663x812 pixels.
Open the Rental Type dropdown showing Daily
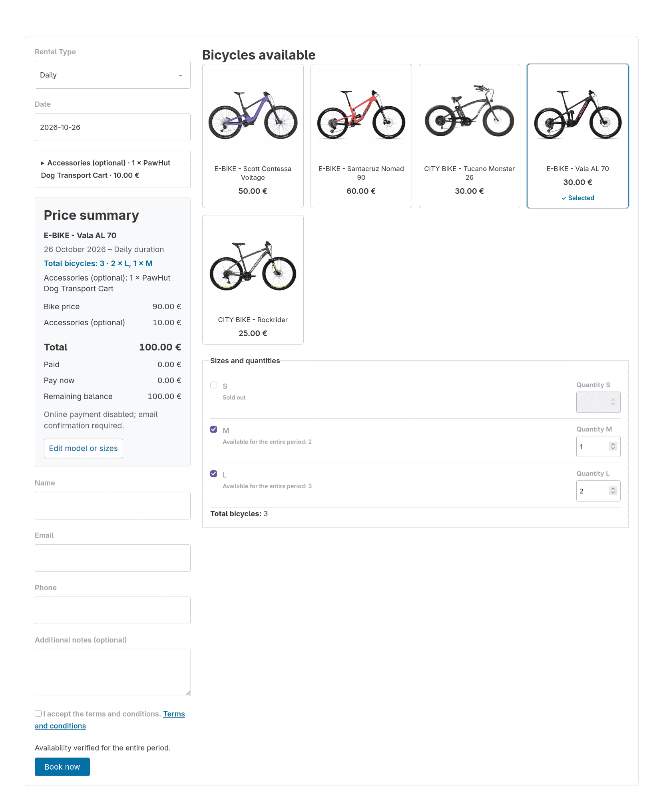[112, 75]
